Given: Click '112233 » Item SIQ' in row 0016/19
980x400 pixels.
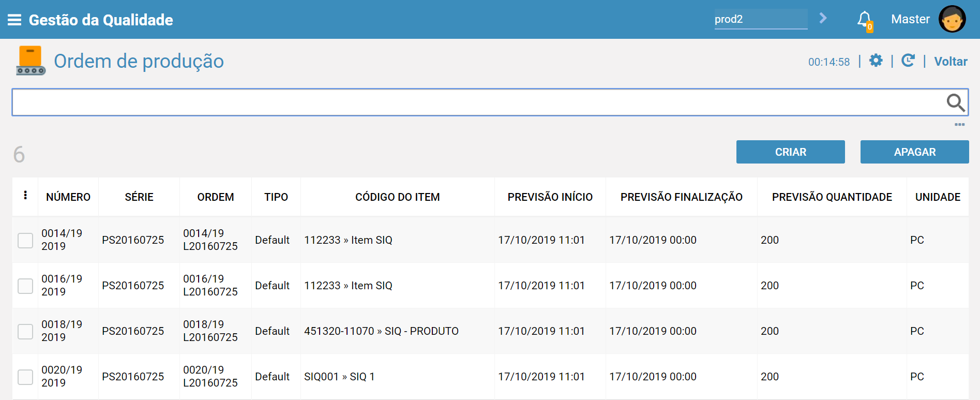Looking at the screenshot, I should (348, 286).
